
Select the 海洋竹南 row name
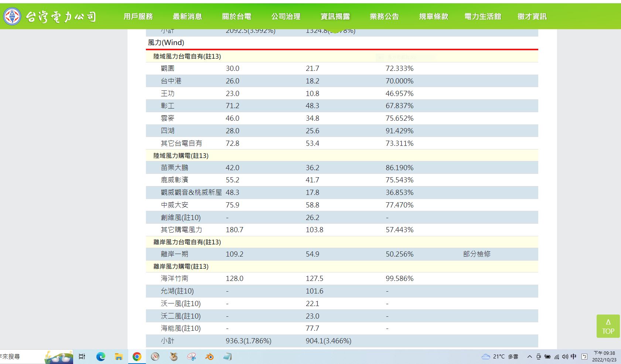point(174,278)
